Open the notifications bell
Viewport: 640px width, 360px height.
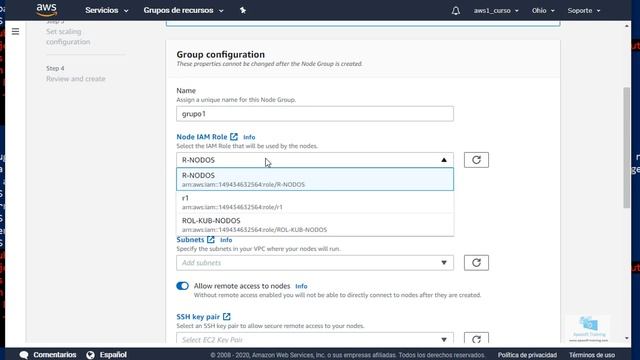(456, 11)
